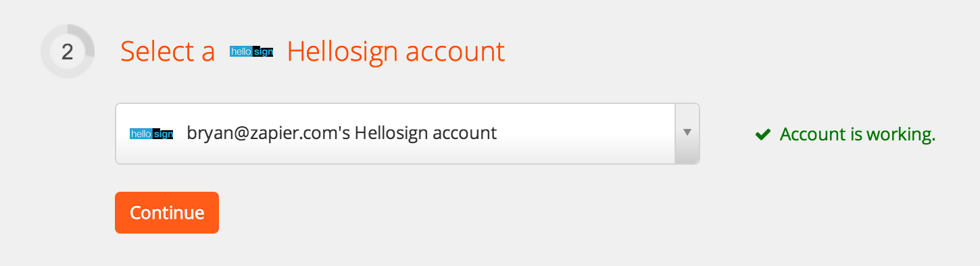Viewport: 980px width, 266px height.
Task: Click the "Select a" heading text
Action: tap(168, 51)
